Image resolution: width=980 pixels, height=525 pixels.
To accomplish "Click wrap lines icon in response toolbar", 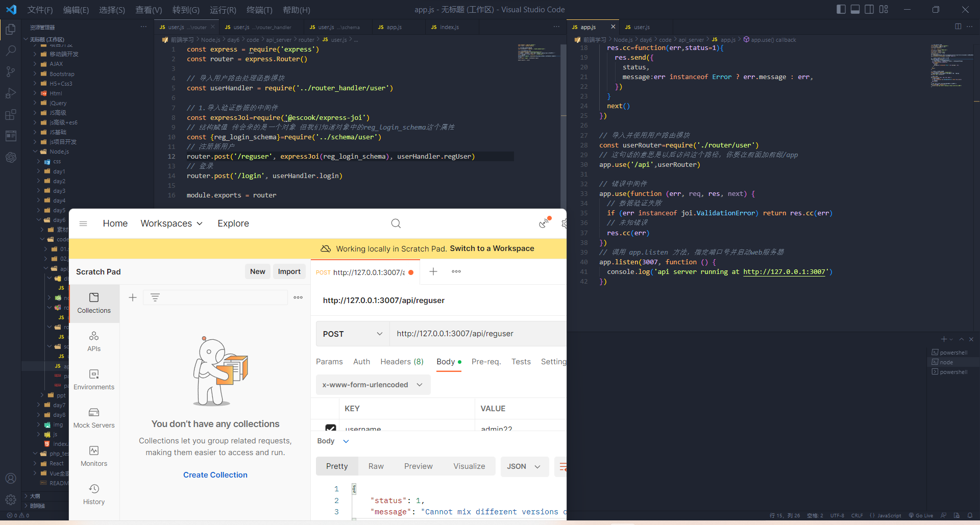I will click(x=561, y=466).
